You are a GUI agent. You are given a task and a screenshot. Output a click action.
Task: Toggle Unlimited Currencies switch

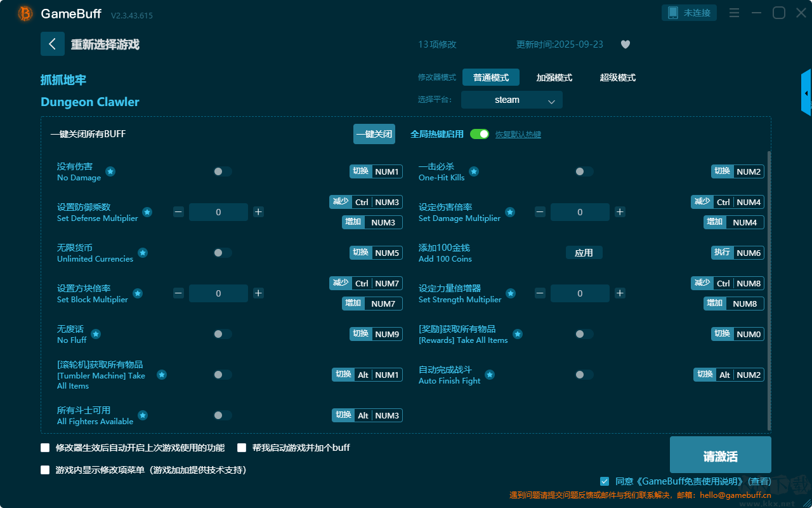(x=223, y=253)
